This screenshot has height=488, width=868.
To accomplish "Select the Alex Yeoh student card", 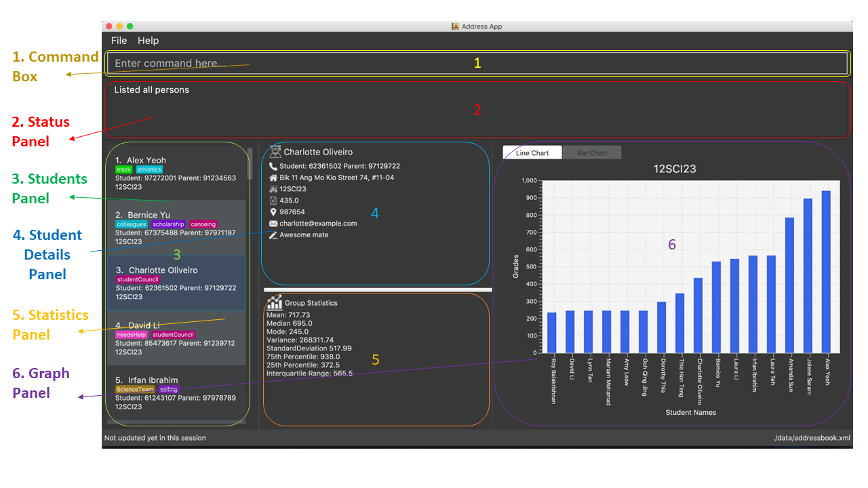I will point(176,174).
